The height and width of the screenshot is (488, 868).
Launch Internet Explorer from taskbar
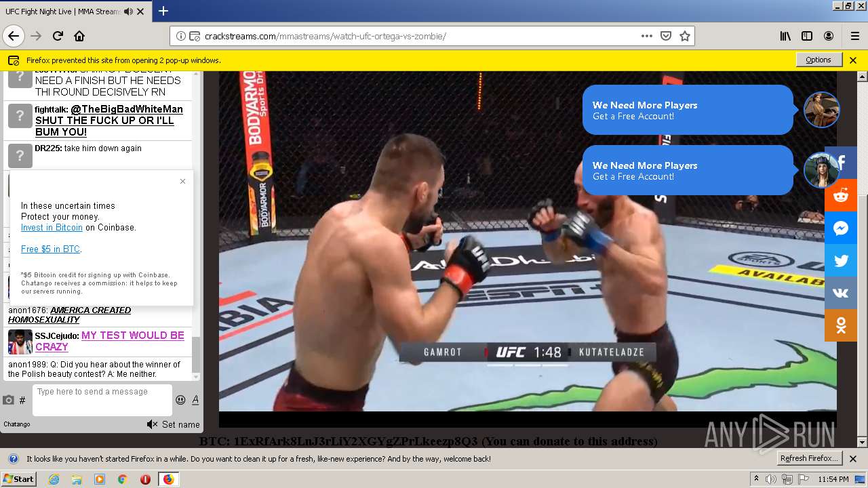54,479
